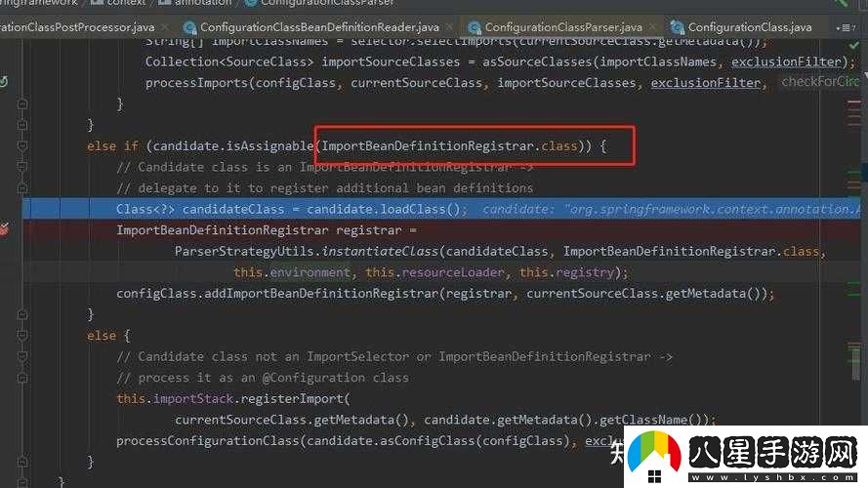Click candidateClass variable on the highlighted line
This screenshot has width=868, height=488.
(233, 209)
